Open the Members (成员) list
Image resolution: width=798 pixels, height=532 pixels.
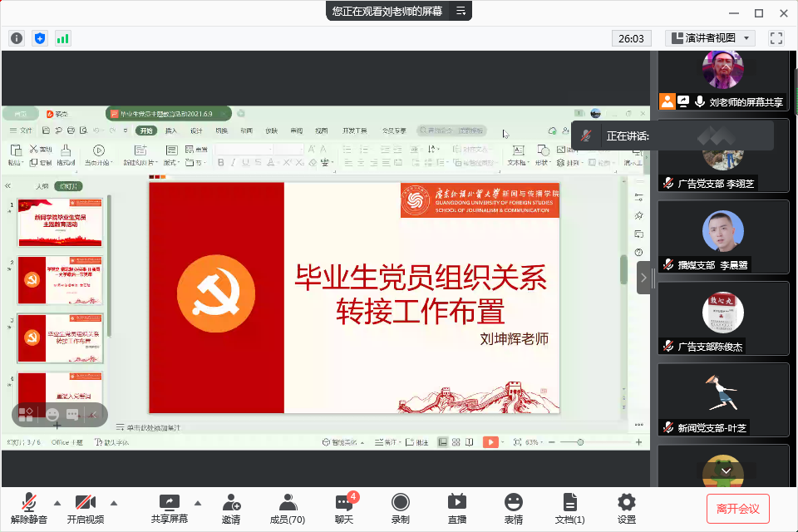288,508
